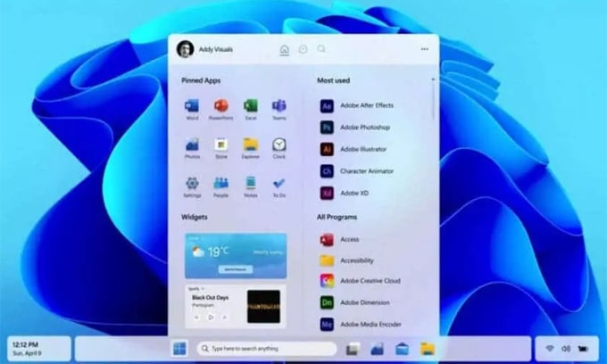This screenshot has height=364, width=607.
Task: Skip to previous track in music widget
Action: [x=196, y=318]
